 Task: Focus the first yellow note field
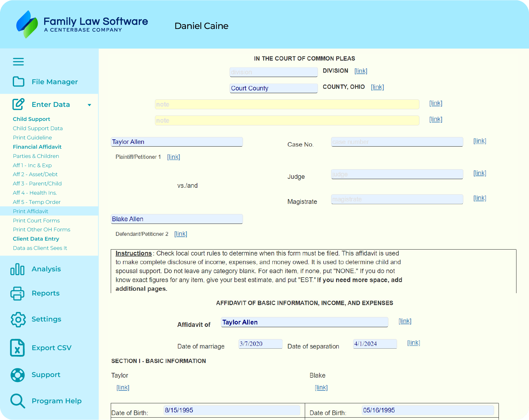click(x=287, y=104)
